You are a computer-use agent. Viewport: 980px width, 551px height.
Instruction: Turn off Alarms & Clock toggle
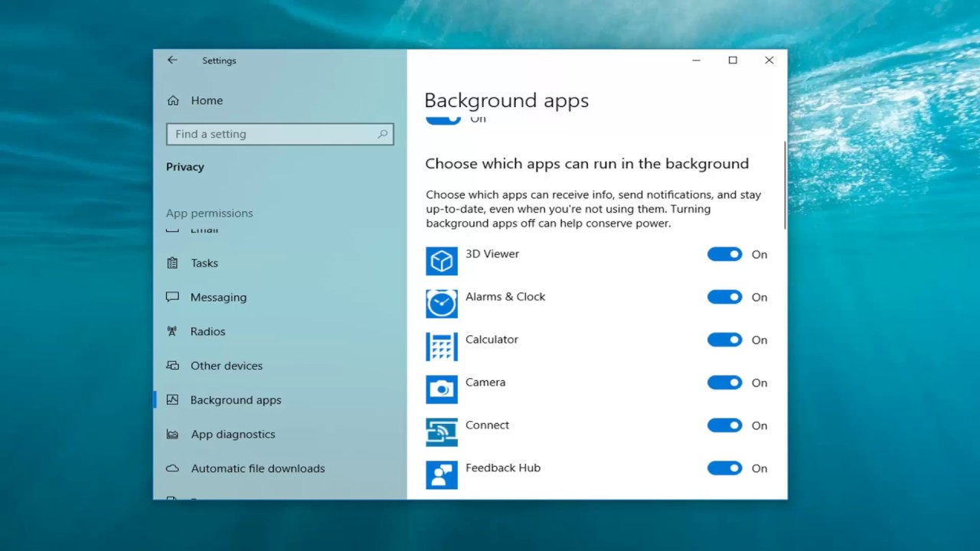[x=724, y=297]
